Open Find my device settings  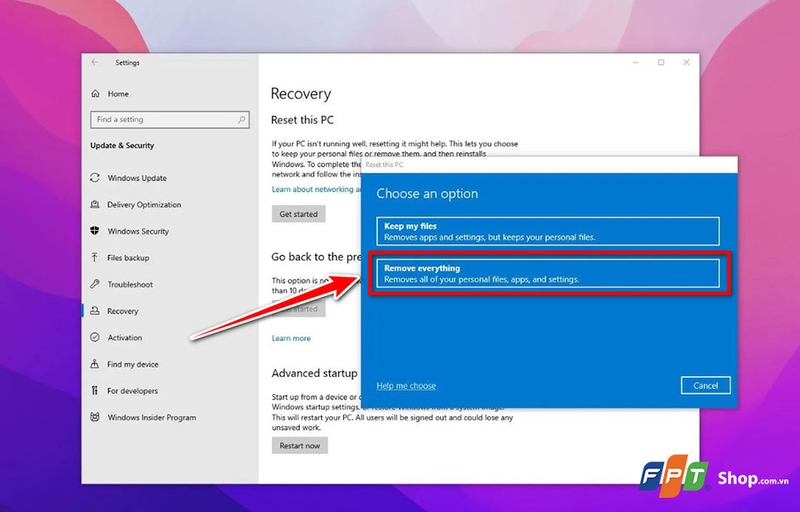pyautogui.click(x=133, y=364)
